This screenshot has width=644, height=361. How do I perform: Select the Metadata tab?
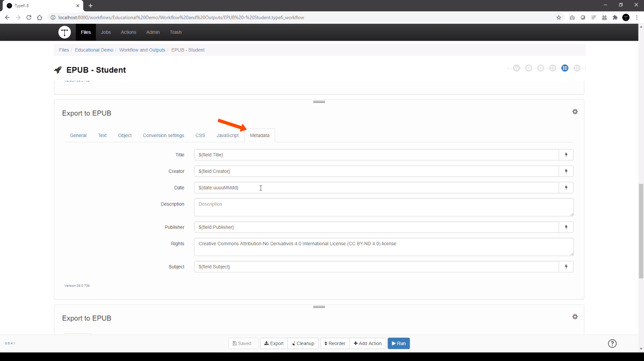(260, 135)
